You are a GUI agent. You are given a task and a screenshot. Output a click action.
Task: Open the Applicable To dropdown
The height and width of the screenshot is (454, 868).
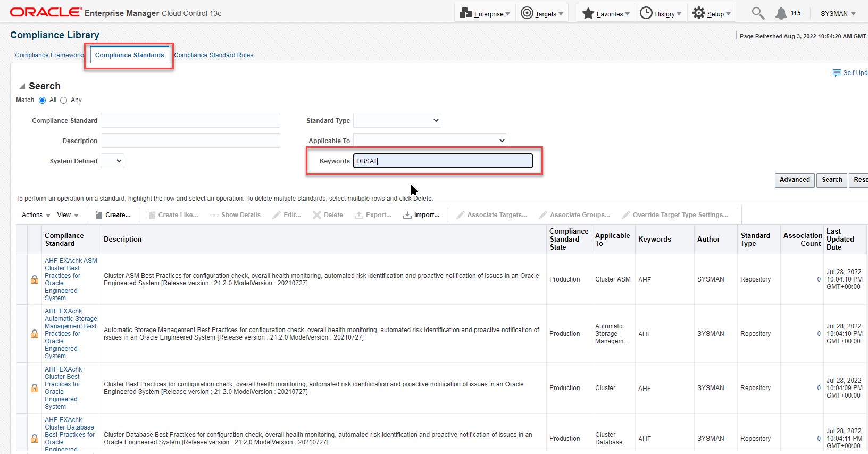click(430, 141)
